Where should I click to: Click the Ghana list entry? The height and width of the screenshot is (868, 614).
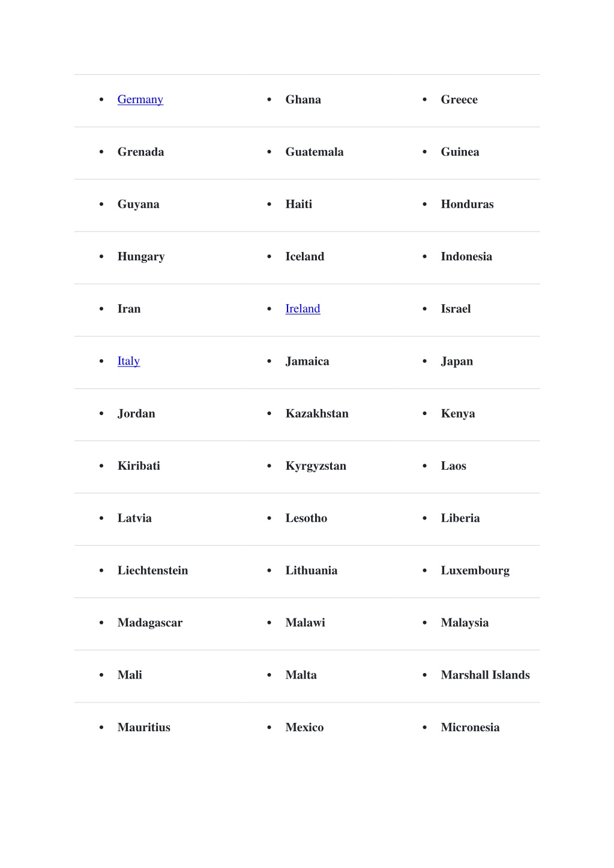[x=303, y=100]
